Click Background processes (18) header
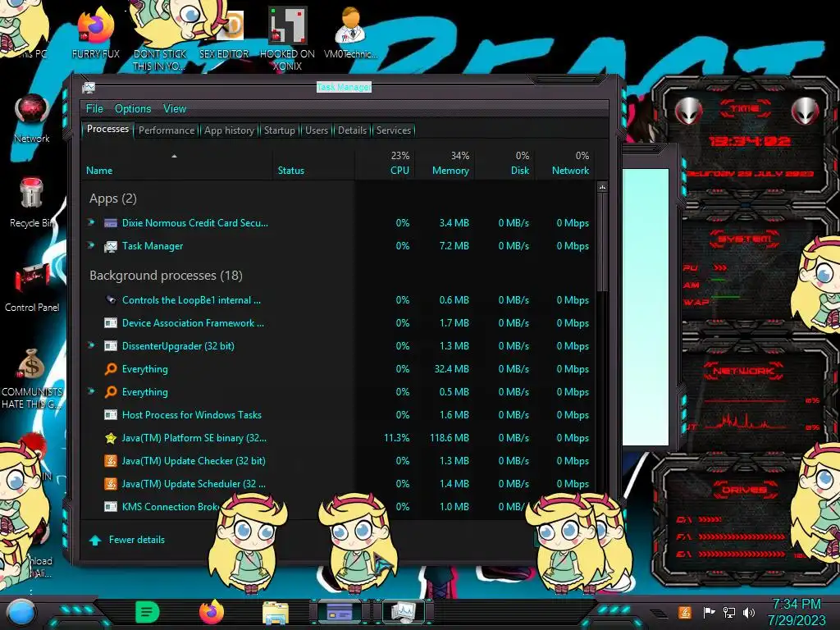840x630 pixels. pos(166,276)
